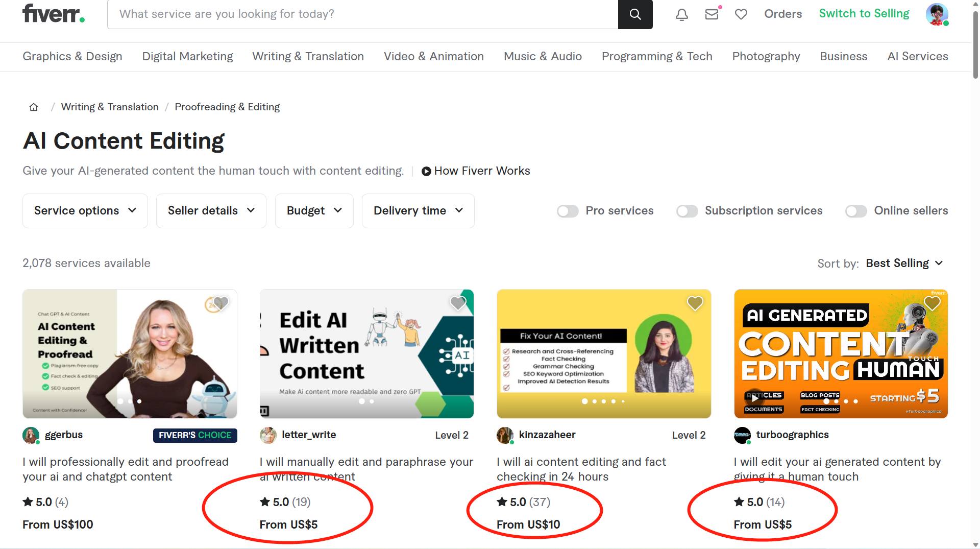Open turboographics seller avatar

[743, 435]
